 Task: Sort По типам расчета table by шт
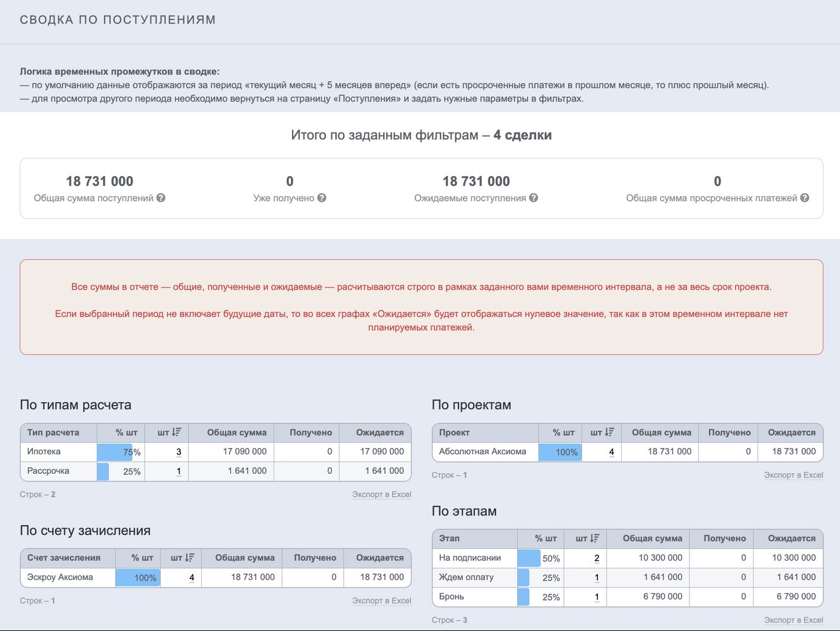click(169, 433)
